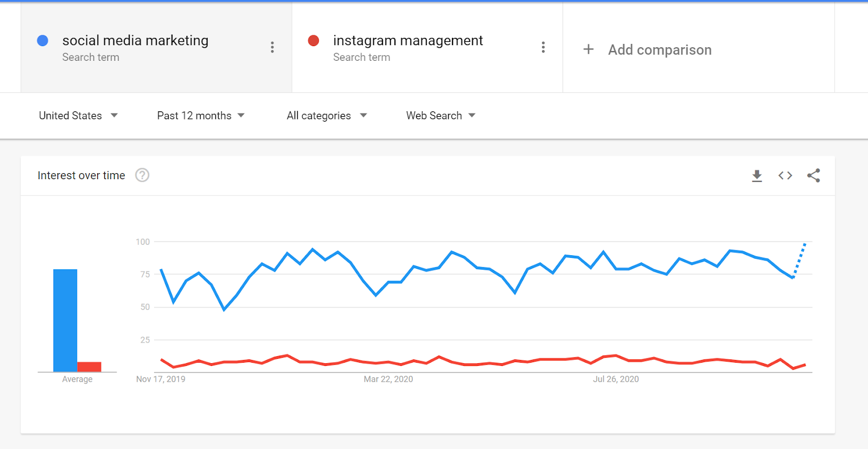Share the Interest over time chart
This screenshot has height=449, width=868.
tap(813, 175)
